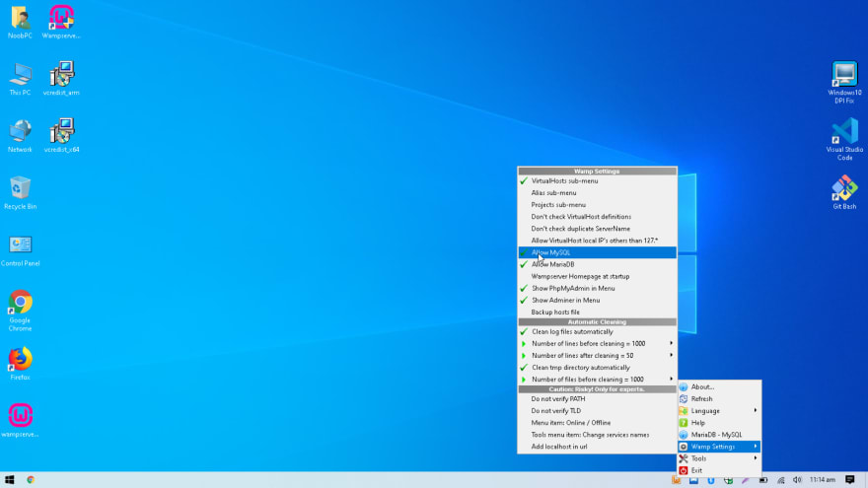Open the Action Center notification icon
This screenshot has height=488, width=868.
tap(850, 480)
